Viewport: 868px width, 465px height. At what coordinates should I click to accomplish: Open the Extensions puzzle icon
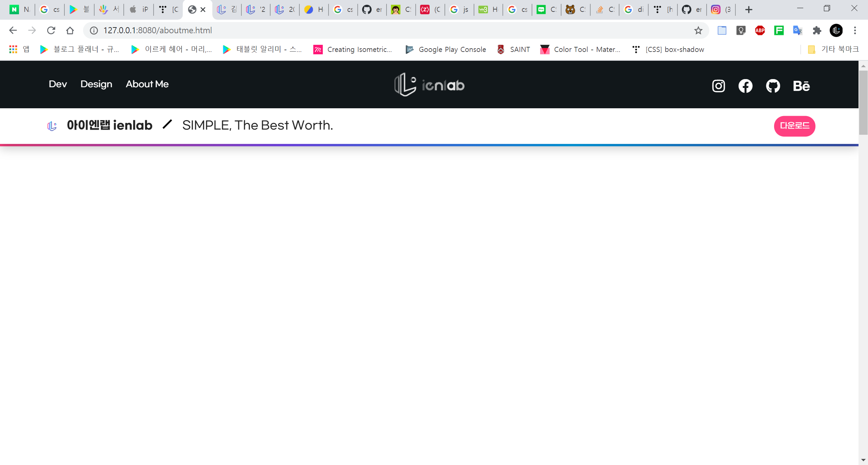pyautogui.click(x=817, y=31)
